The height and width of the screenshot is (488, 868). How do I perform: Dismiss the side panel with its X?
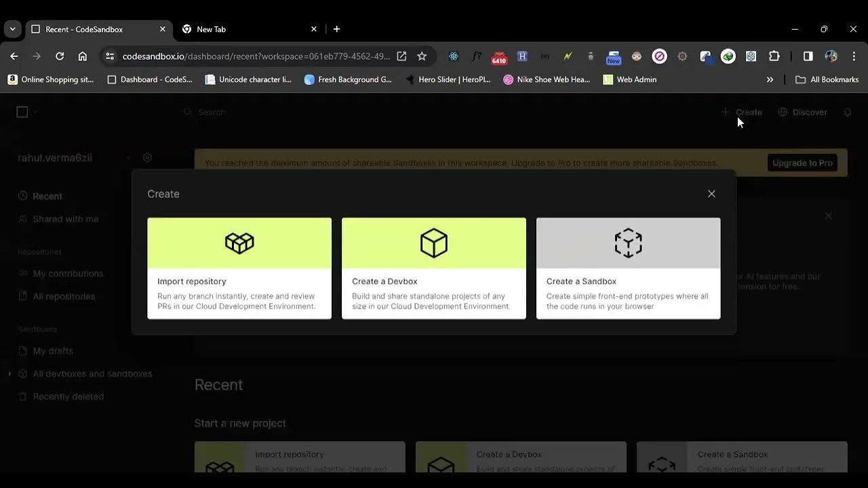coord(828,216)
